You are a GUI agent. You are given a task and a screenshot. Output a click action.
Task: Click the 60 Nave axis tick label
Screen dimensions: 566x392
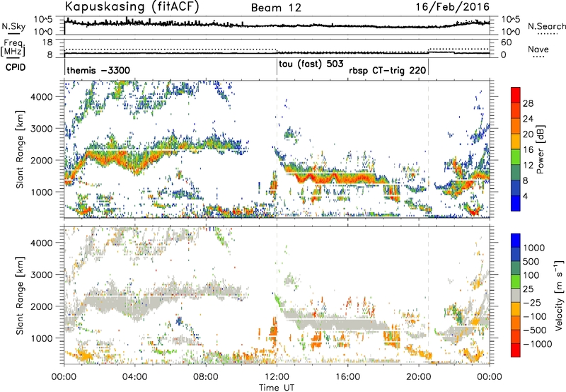pyautogui.click(x=507, y=42)
